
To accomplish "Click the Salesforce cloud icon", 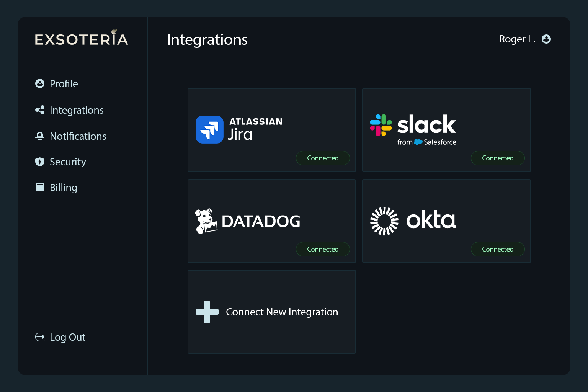I will click(x=418, y=142).
